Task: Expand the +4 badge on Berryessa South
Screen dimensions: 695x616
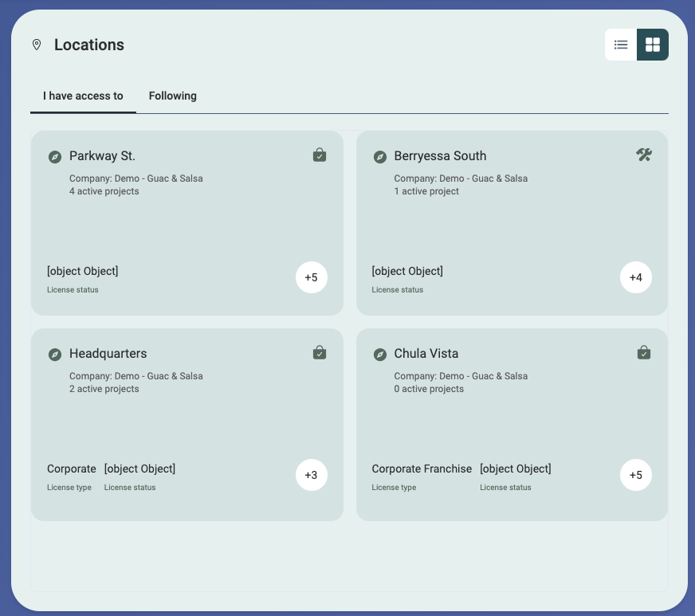Action: tap(635, 277)
